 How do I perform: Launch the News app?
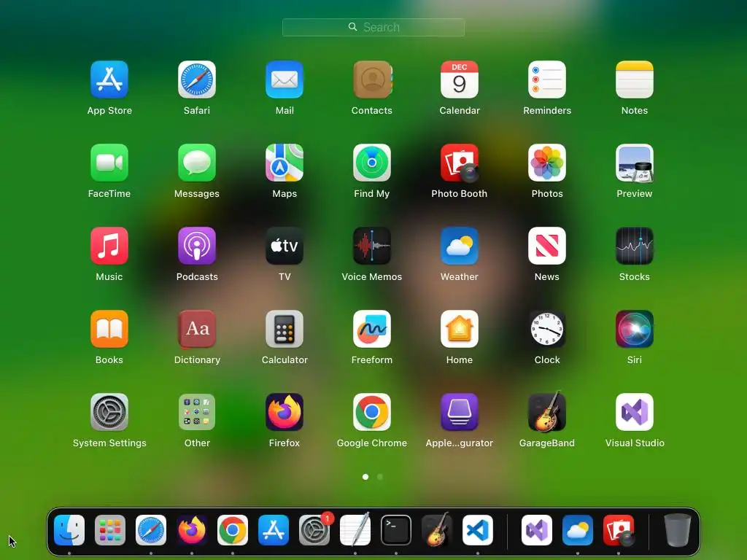547,246
